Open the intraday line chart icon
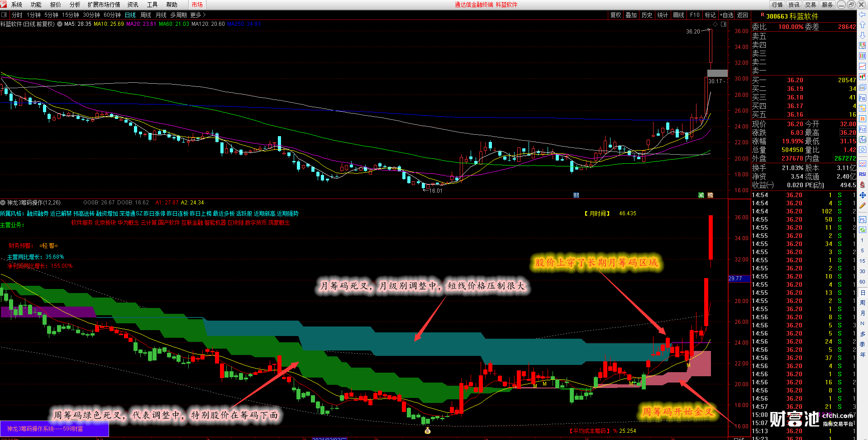This screenshot has width=868, height=440. pyautogui.click(x=862, y=66)
